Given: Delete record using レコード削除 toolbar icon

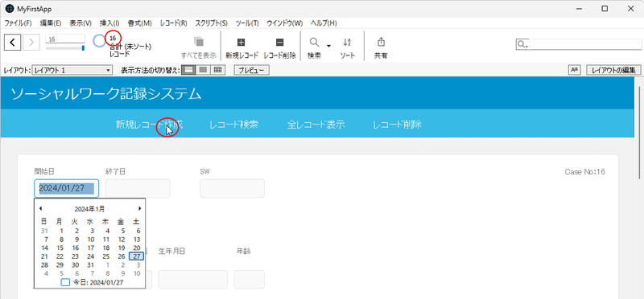Looking at the screenshot, I should [x=279, y=43].
